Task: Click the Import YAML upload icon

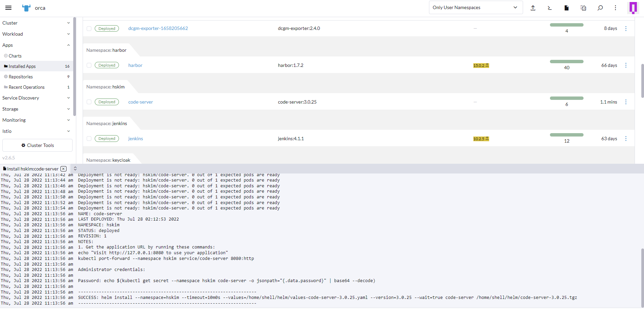Action: pyautogui.click(x=533, y=8)
